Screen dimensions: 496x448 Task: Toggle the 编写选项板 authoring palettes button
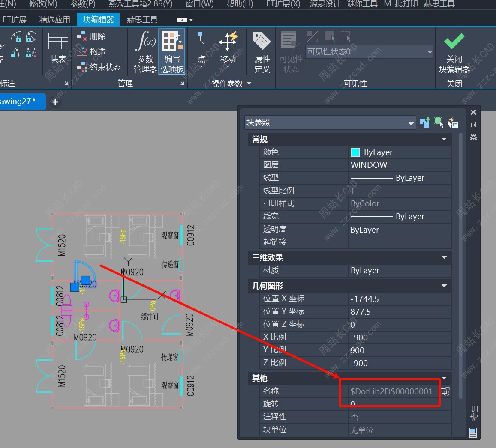[x=172, y=51]
